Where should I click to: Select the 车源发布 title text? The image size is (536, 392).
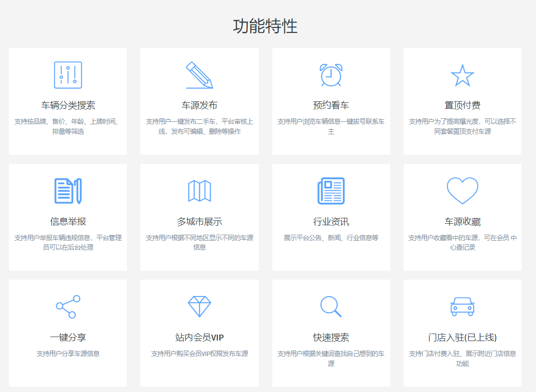199,105
